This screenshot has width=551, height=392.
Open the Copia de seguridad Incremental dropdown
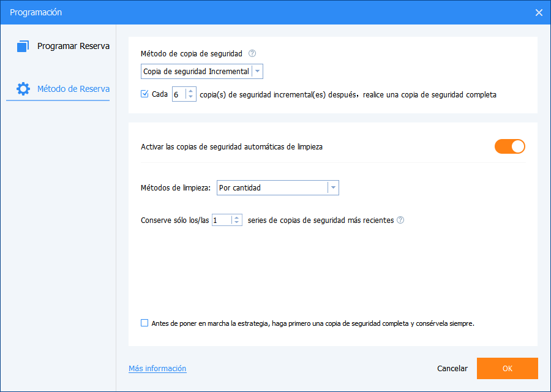coord(201,72)
